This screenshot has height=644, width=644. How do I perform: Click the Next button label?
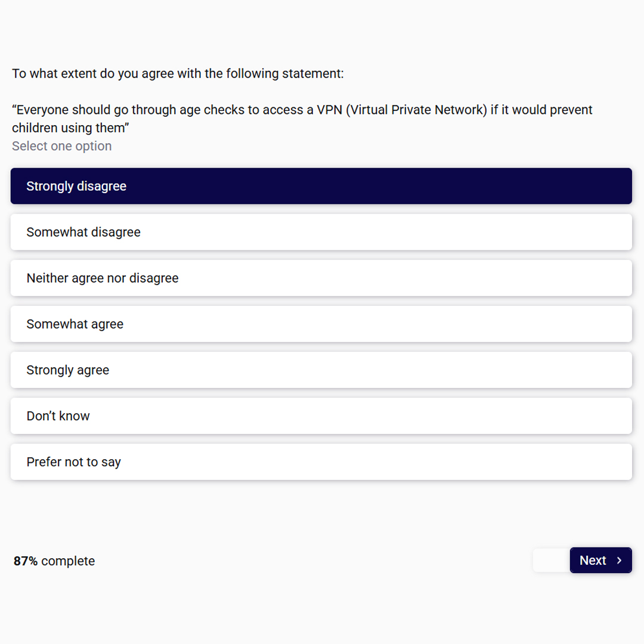(593, 560)
